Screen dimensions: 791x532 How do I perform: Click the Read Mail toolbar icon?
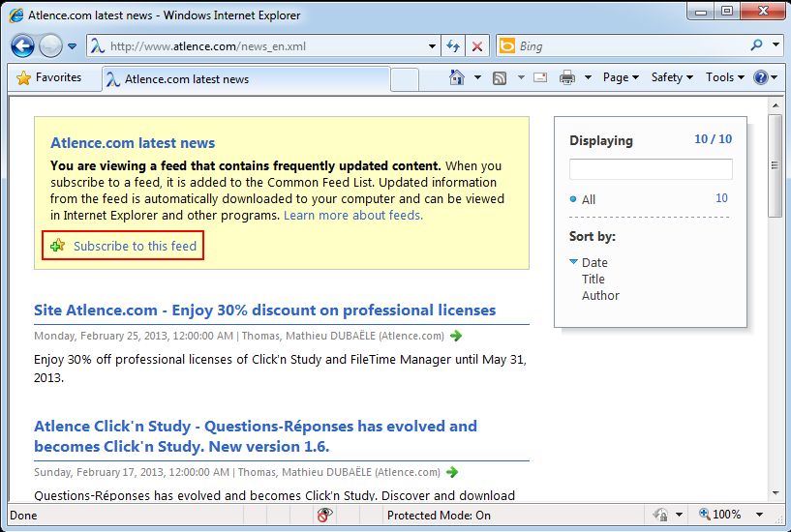(x=540, y=77)
